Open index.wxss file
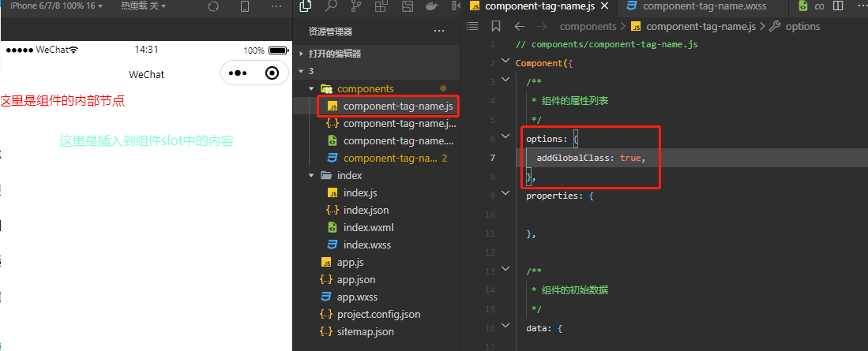 click(x=367, y=245)
